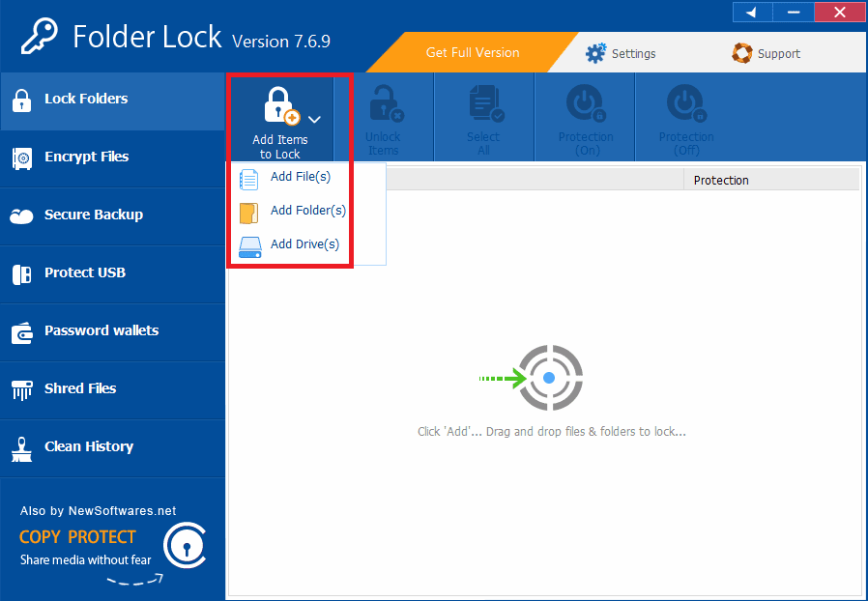868x601 pixels.
Task: Click the folder icon next to Add Folder(s)
Action: 248,214
